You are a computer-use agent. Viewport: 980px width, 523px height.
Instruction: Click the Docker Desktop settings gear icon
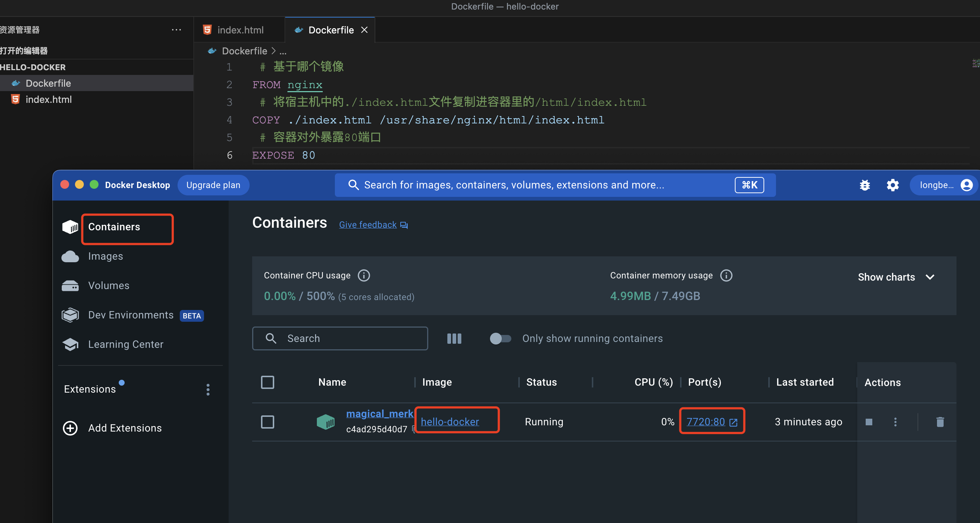(893, 184)
